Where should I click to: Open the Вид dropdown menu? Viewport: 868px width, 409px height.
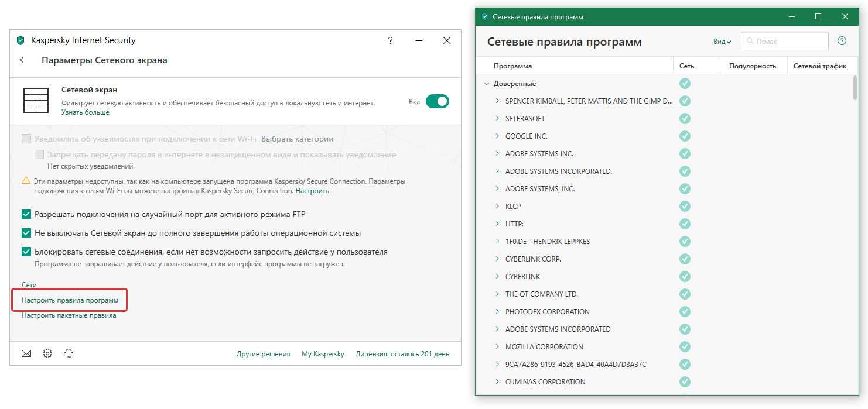(722, 42)
